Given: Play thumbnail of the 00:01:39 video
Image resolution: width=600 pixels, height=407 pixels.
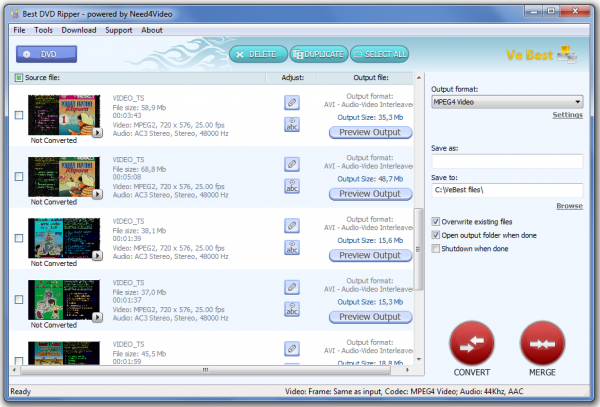Looking at the screenshot, I should coord(98,256).
